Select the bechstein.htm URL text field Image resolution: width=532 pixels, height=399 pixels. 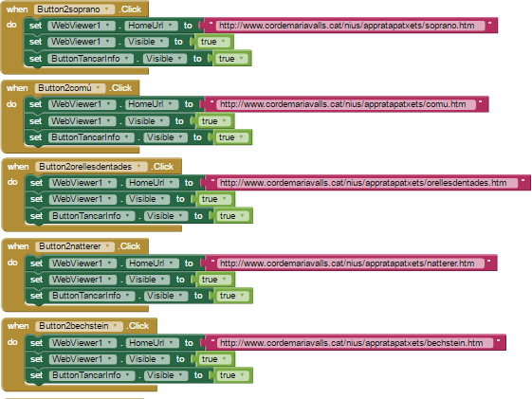click(355, 343)
